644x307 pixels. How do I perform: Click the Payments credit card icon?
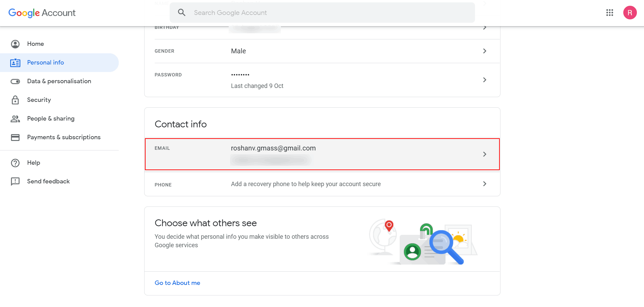pos(15,137)
